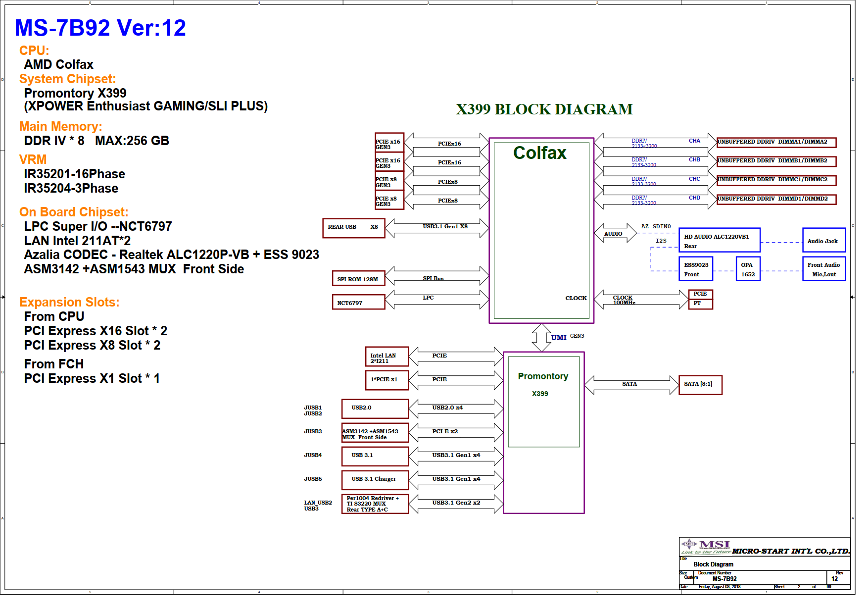This screenshot has width=868, height=614.
Task: Select the Promontory X399 chipset block
Action: tap(544, 433)
